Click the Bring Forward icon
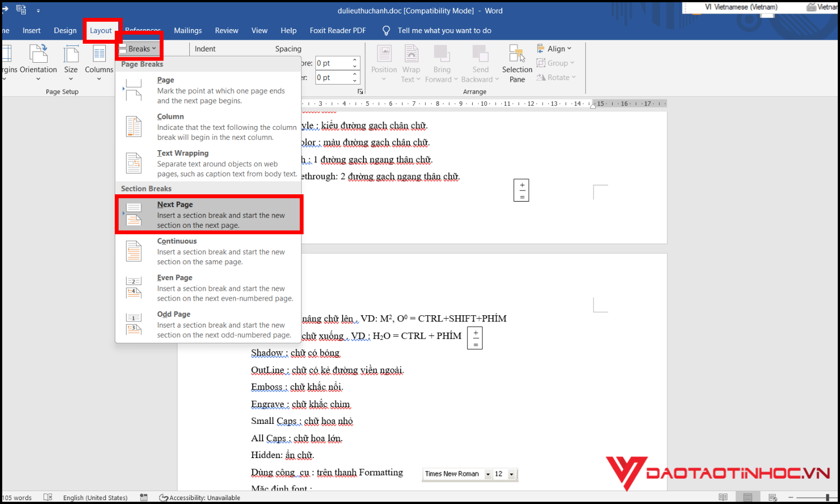 [x=442, y=62]
